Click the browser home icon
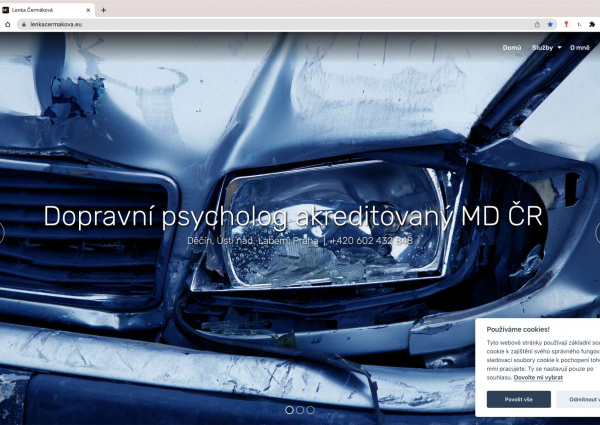Image resolution: width=600 pixels, height=425 pixels. pyautogui.click(x=7, y=24)
